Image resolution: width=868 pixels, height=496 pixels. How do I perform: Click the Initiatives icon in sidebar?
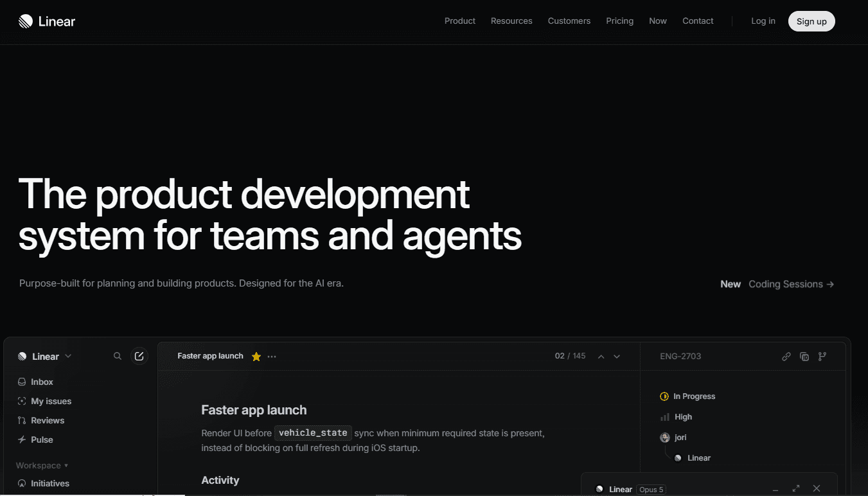tap(22, 483)
